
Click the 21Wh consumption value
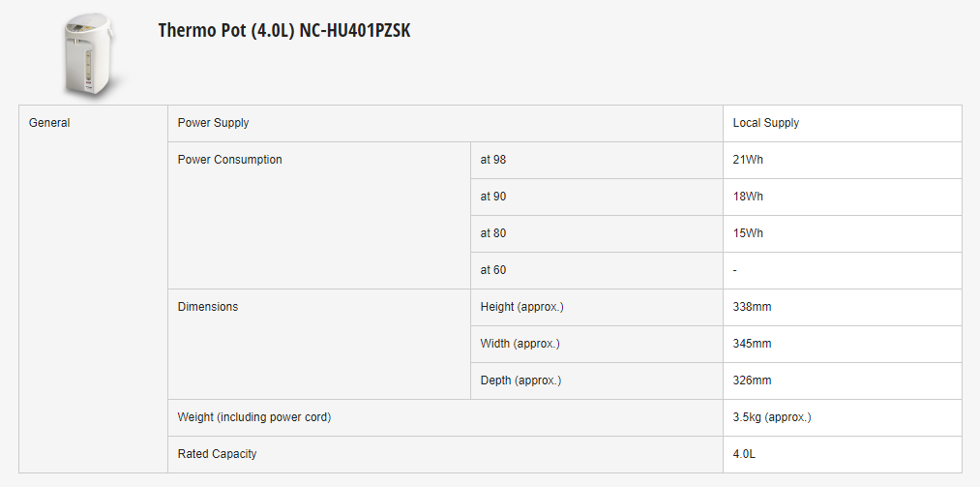point(748,160)
